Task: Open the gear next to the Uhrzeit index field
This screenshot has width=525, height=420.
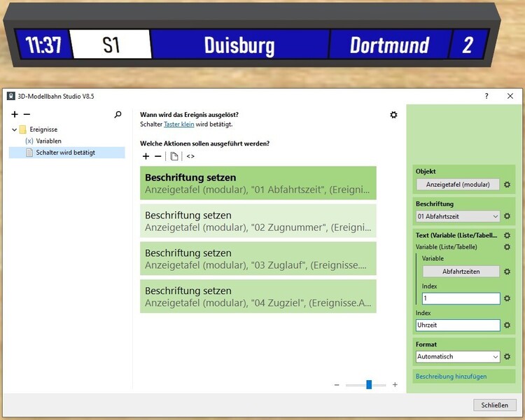Action: [507, 325]
